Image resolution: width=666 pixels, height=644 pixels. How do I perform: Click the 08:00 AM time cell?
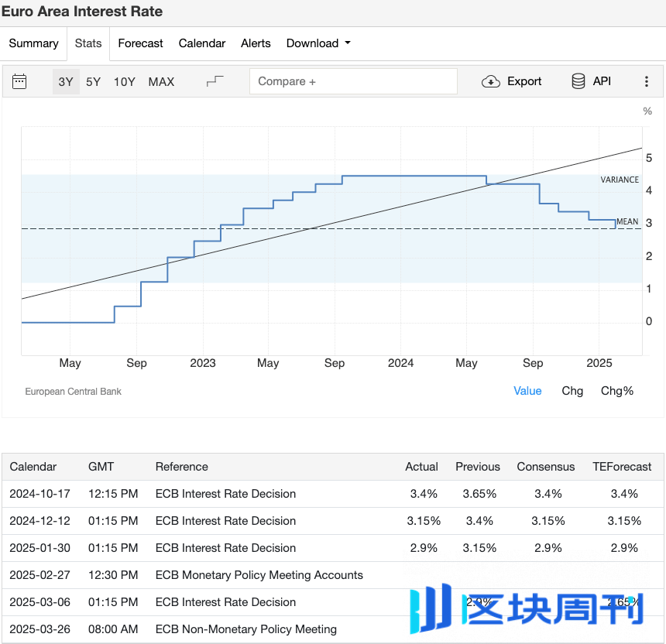click(113, 629)
